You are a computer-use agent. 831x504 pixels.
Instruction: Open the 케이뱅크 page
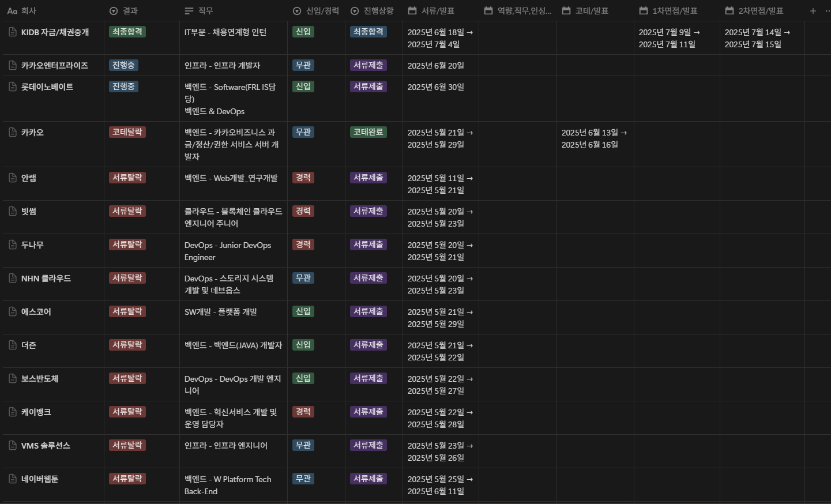point(36,412)
